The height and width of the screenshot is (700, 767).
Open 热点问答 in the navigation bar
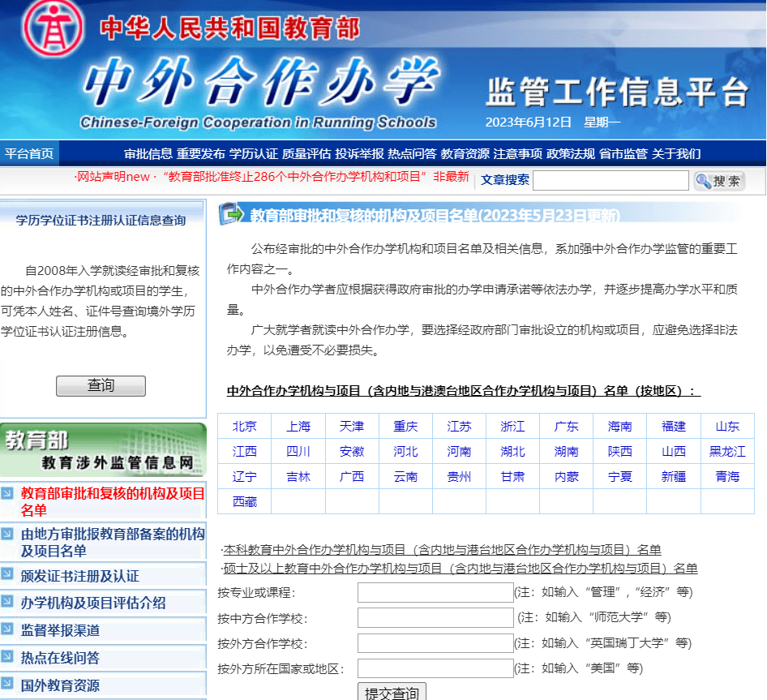click(x=413, y=153)
